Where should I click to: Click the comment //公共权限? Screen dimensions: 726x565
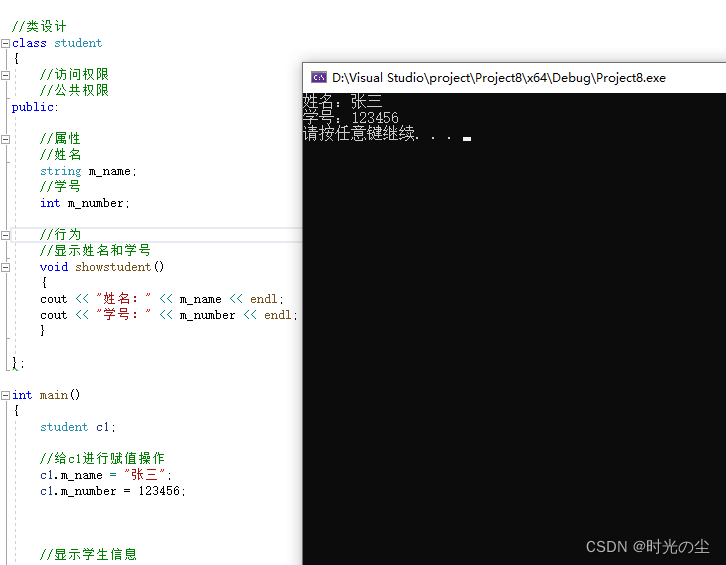pyautogui.click(x=74, y=90)
